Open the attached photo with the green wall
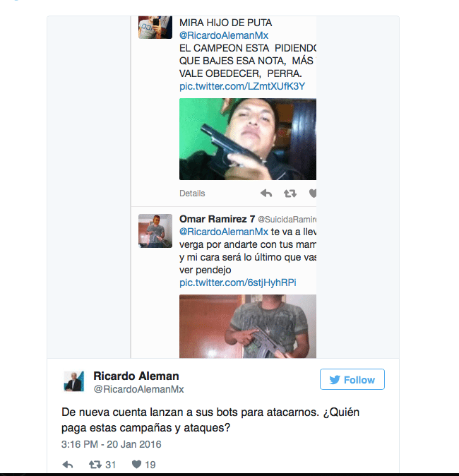The height and width of the screenshot is (476, 459). [248, 139]
